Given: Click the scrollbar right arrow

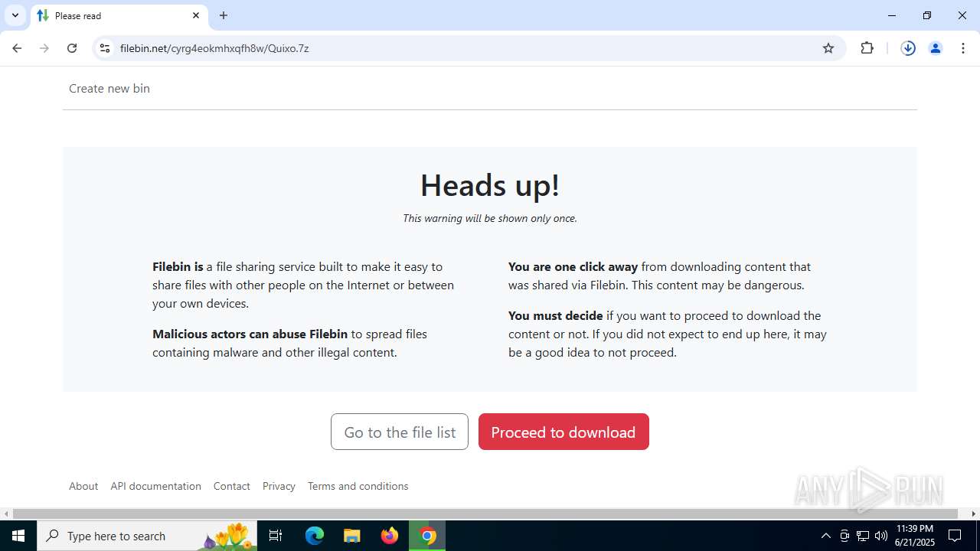Looking at the screenshot, I should [x=974, y=514].
